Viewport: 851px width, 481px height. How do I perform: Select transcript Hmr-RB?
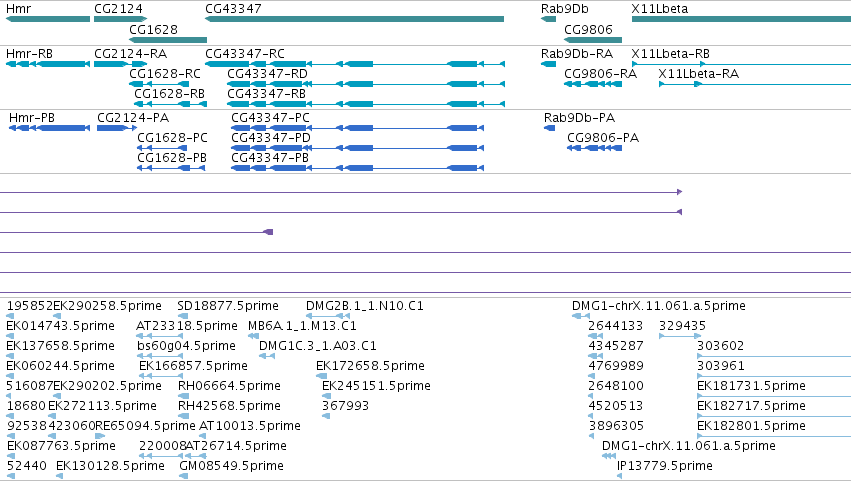48,64
